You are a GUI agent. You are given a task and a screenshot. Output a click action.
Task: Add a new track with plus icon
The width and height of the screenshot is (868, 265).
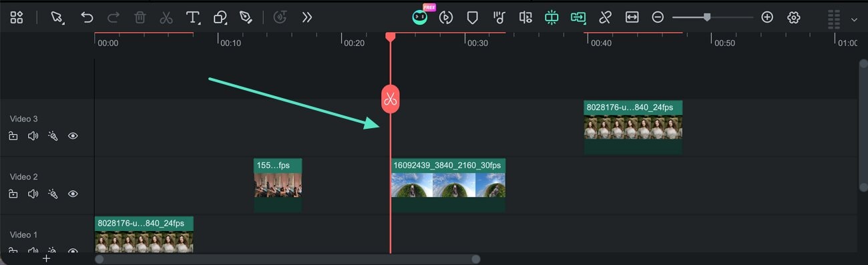(46, 258)
